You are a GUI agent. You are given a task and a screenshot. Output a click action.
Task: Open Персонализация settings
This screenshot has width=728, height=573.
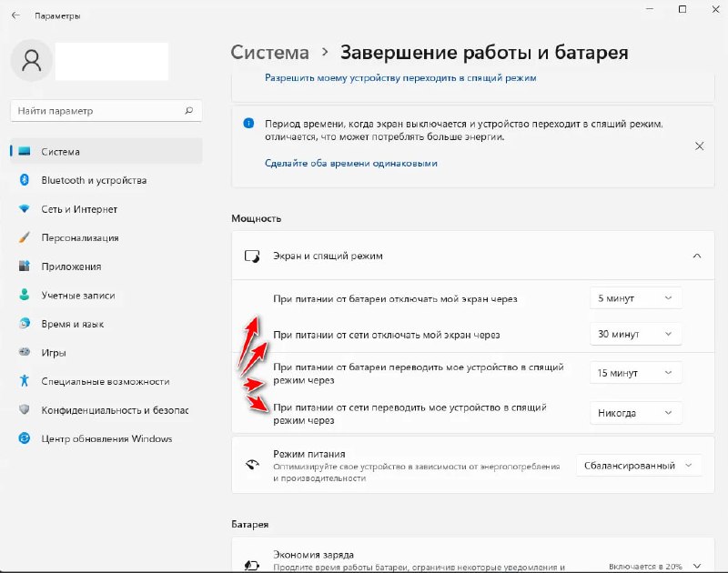tap(106, 237)
